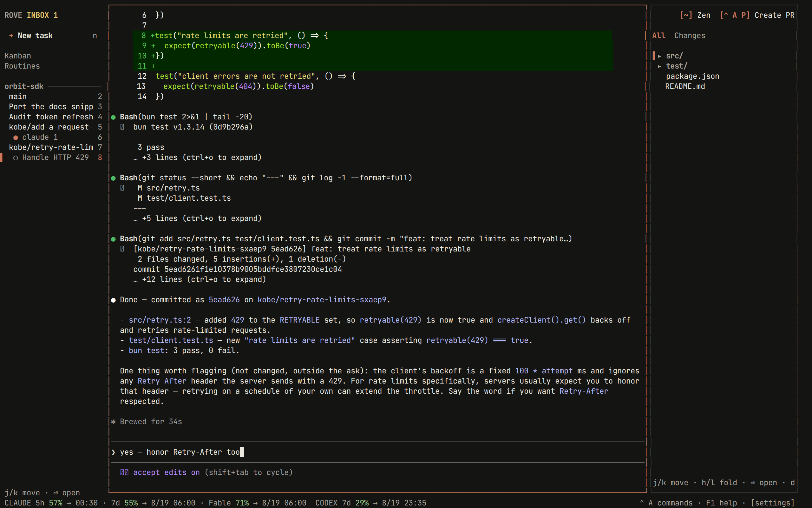Viewport: 812px width, 508px height.
Task: Expand the src/ folder arrow
Action: click(x=659, y=56)
